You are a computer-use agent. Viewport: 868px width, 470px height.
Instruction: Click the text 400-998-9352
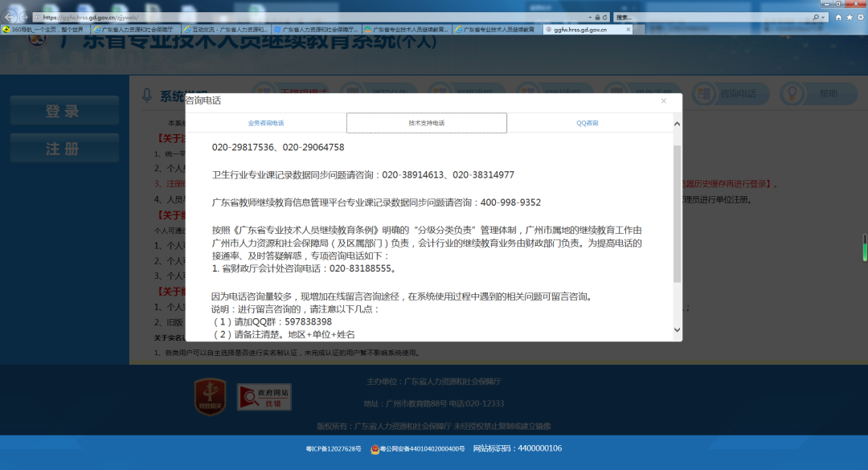coord(510,202)
